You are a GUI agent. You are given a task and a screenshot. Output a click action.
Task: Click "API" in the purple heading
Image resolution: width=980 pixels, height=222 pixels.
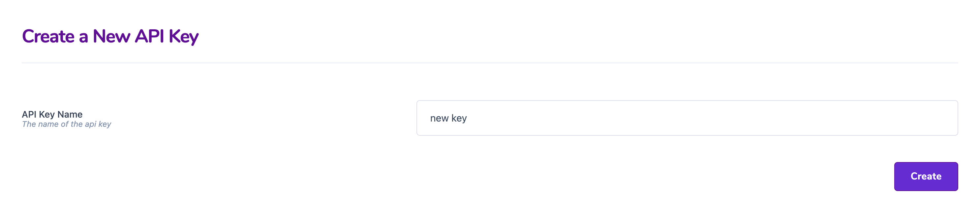[x=149, y=37]
